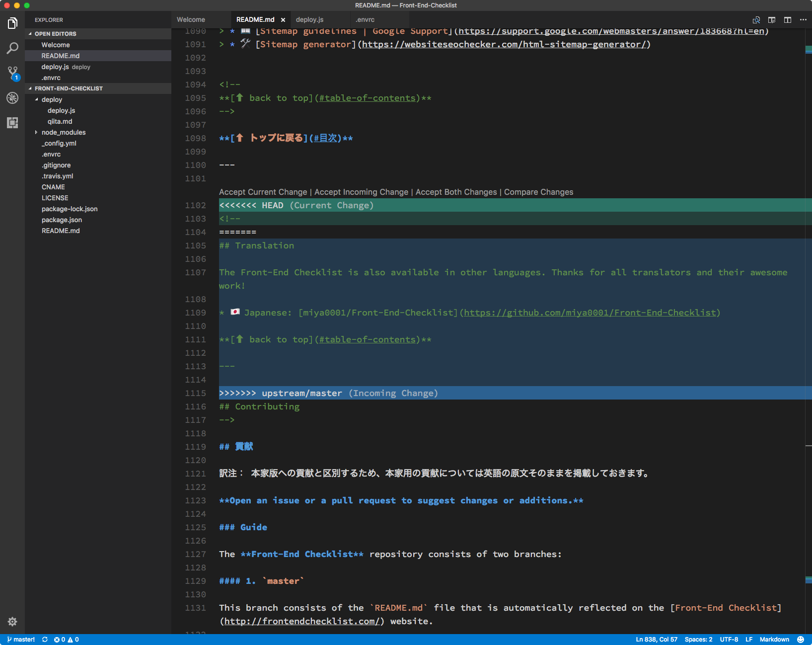Open the editor More Actions ellipsis

(x=803, y=20)
